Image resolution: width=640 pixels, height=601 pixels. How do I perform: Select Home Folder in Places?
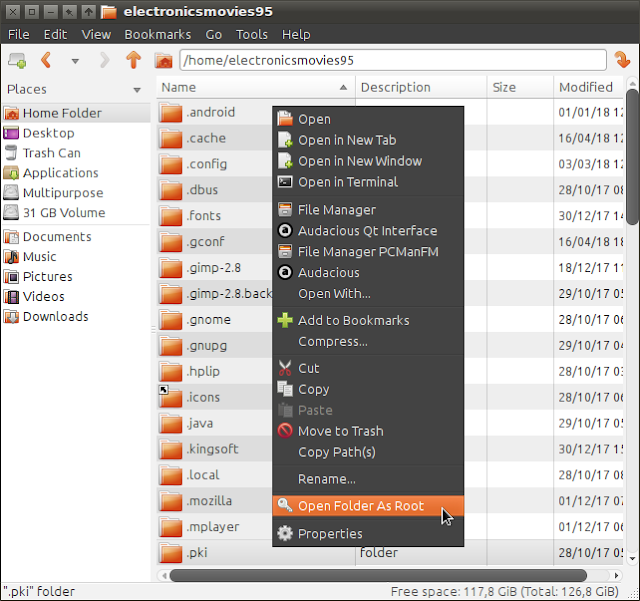[x=76, y=113]
